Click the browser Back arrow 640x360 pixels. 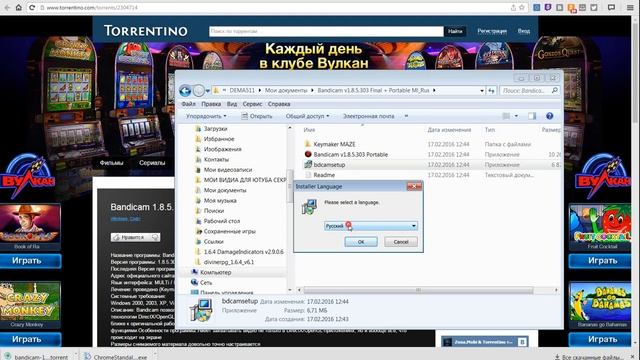coord(7,7)
